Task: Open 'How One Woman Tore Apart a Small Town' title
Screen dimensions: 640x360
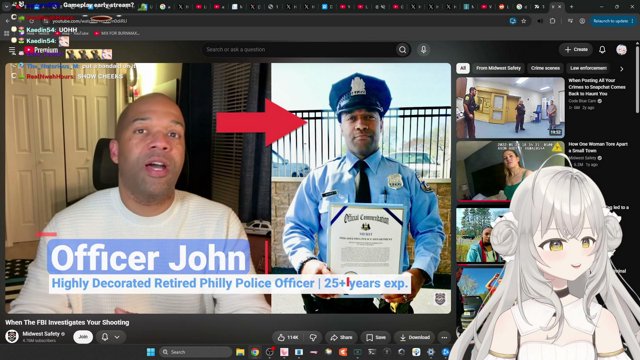Action: tap(598, 147)
